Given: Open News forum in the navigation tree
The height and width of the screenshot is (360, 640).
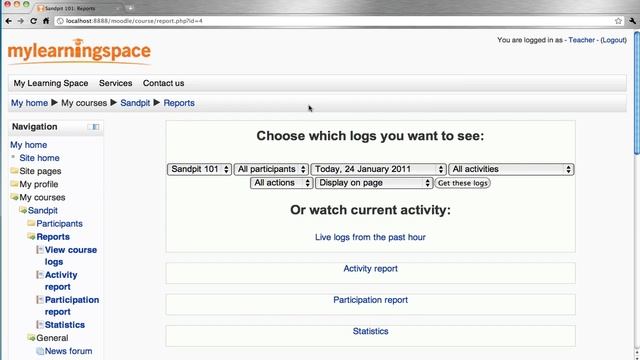Looking at the screenshot, I should tap(69, 351).
